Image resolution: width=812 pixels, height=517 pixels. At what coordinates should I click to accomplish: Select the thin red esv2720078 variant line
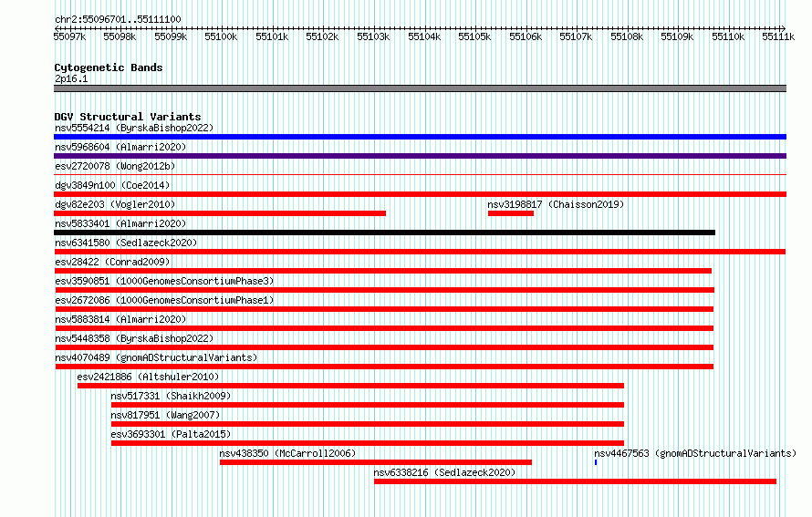point(420,175)
